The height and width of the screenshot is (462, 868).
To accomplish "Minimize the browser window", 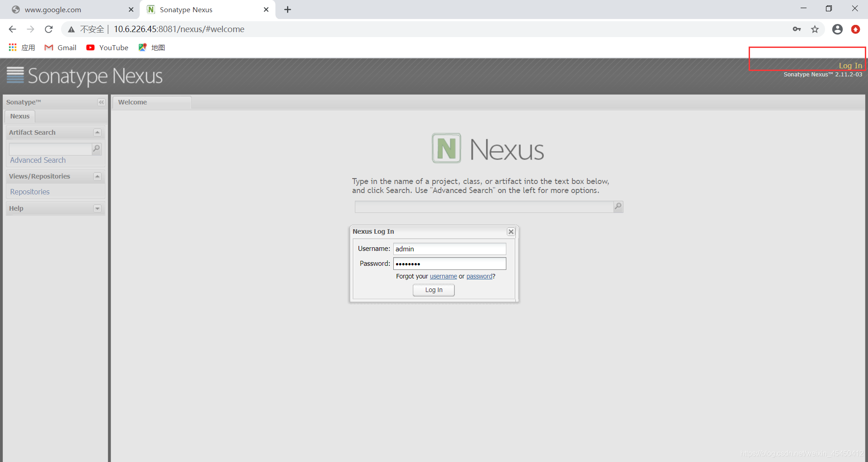I will coord(803,9).
